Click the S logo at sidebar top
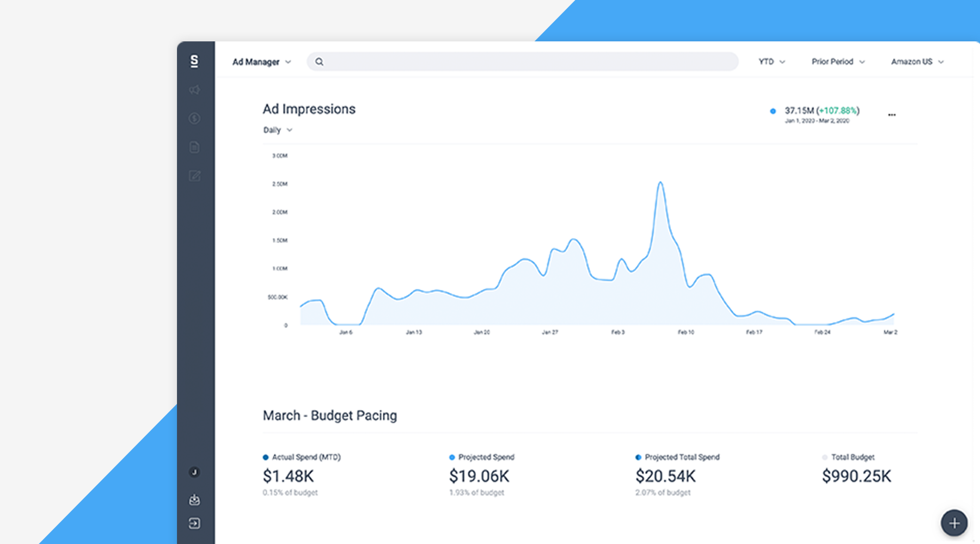Viewport: 980px width, 544px height. click(195, 61)
